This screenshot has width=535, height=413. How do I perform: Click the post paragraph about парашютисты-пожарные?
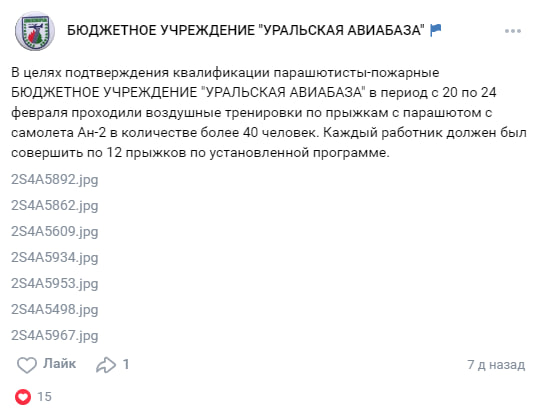point(268,113)
